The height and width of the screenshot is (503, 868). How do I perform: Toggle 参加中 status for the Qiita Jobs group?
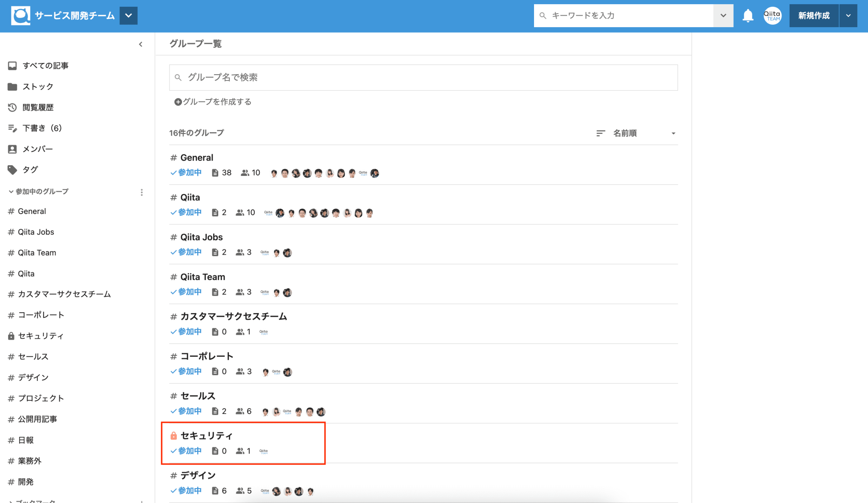point(186,252)
